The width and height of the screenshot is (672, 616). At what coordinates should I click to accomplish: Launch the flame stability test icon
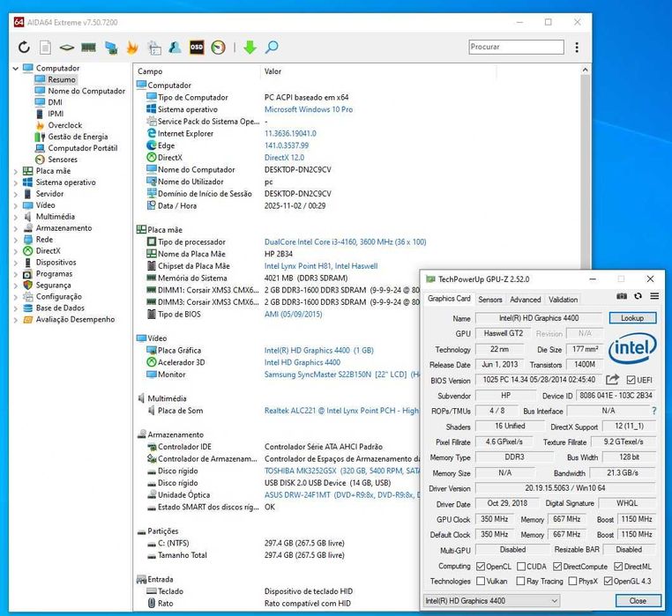[132, 47]
